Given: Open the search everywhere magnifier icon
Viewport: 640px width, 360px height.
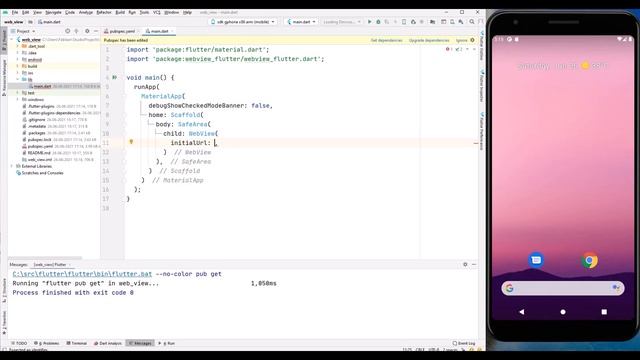Looking at the screenshot, I should [472, 22].
